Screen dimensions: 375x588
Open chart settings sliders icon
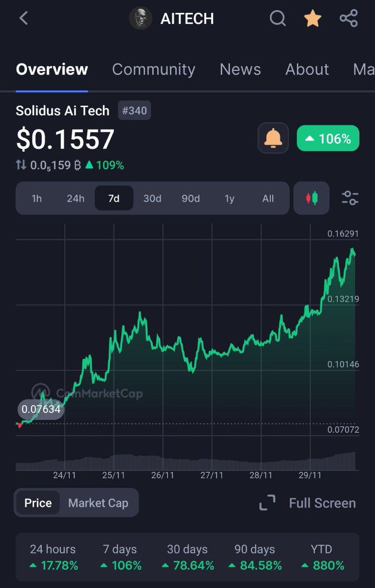click(350, 198)
